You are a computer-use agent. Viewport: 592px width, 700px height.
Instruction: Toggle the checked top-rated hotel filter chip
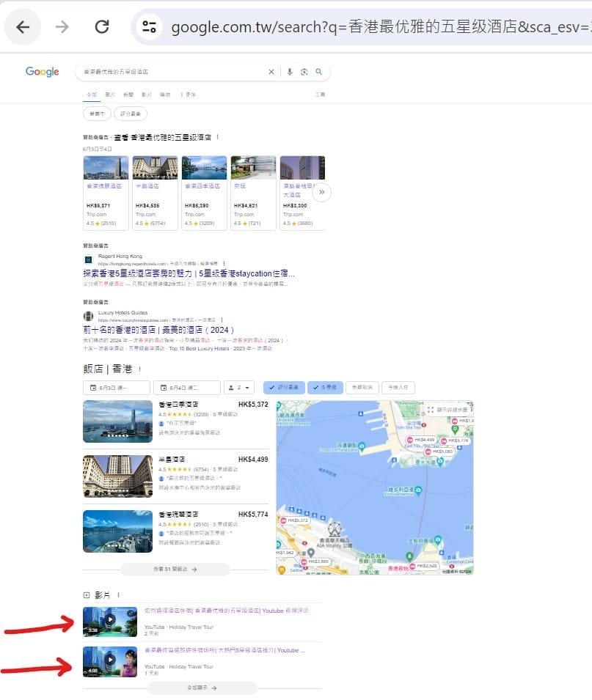point(282,387)
